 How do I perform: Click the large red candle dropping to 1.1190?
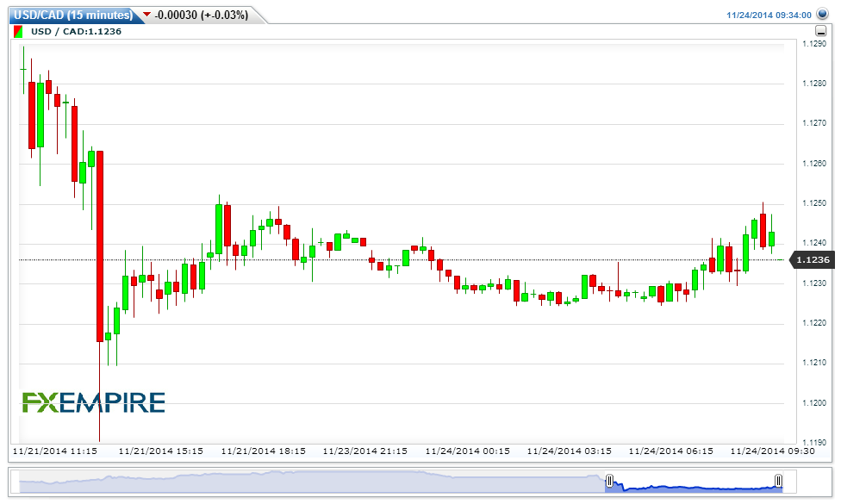pyautogui.click(x=100, y=246)
